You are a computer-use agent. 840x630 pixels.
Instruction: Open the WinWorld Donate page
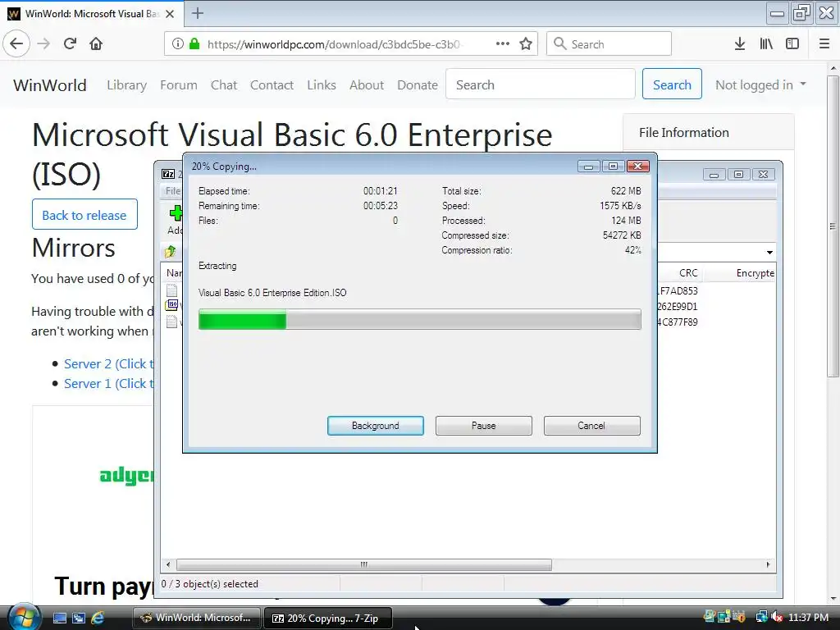click(x=418, y=84)
